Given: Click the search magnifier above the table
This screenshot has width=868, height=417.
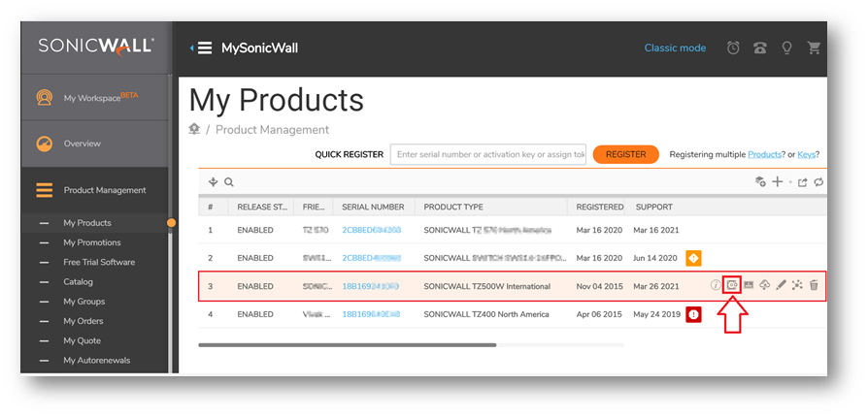Looking at the screenshot, I should (x=229, y=182).
